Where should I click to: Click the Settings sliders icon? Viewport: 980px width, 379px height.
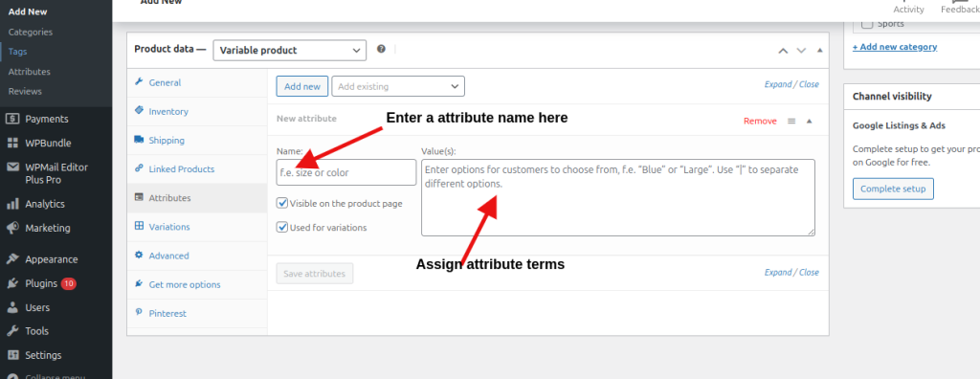click(x=12, y=355)
